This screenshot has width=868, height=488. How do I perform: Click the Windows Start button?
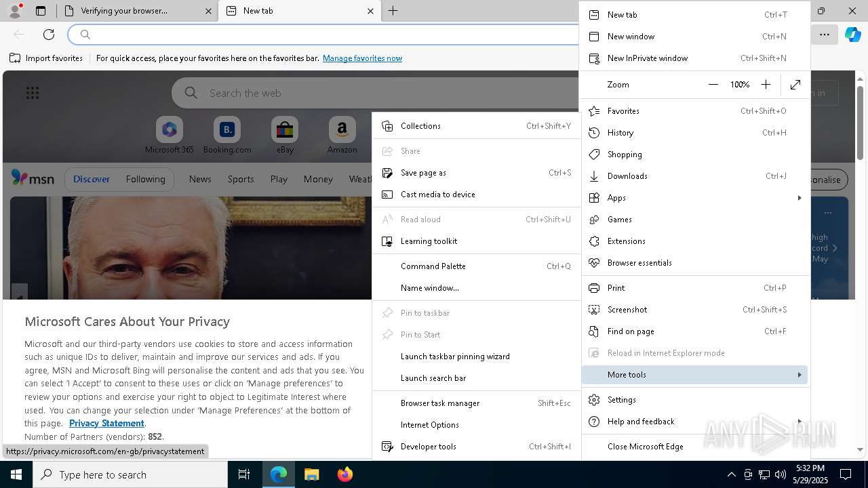tap(16, 474)
